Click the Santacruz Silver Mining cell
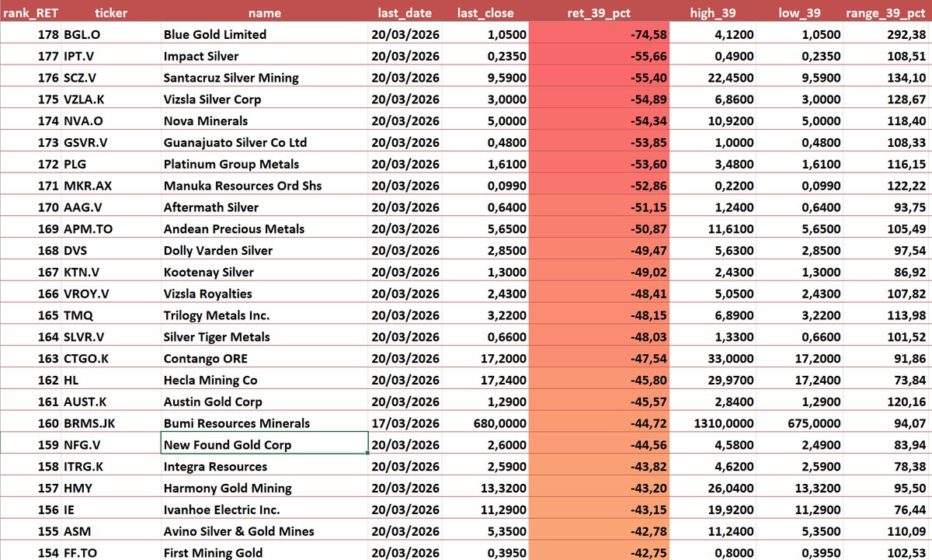 (x=264, y=78)
